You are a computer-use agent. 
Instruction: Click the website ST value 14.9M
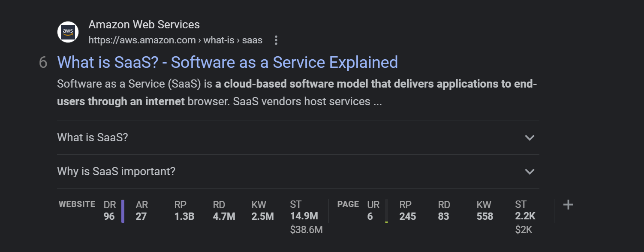click(304, 216)
